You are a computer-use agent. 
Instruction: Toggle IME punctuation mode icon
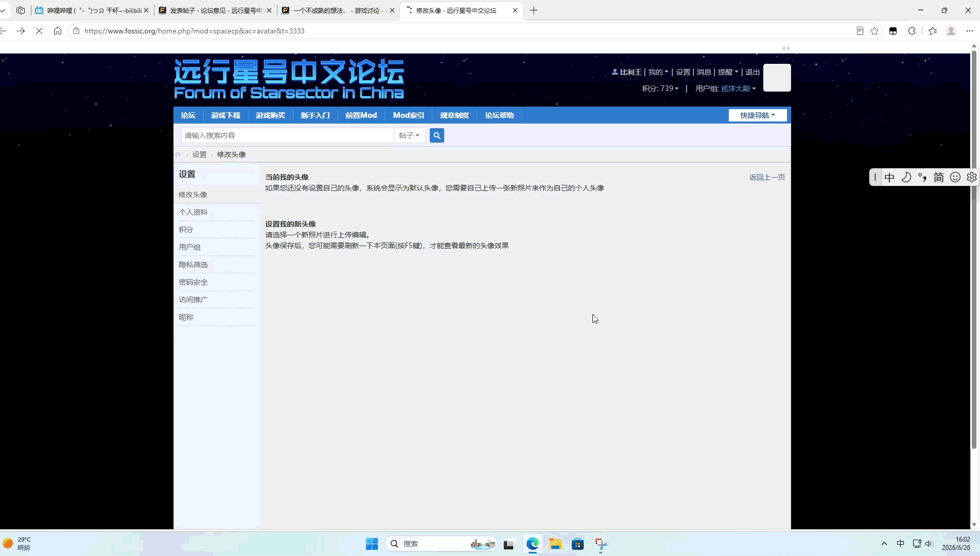(x=922, y=177)
